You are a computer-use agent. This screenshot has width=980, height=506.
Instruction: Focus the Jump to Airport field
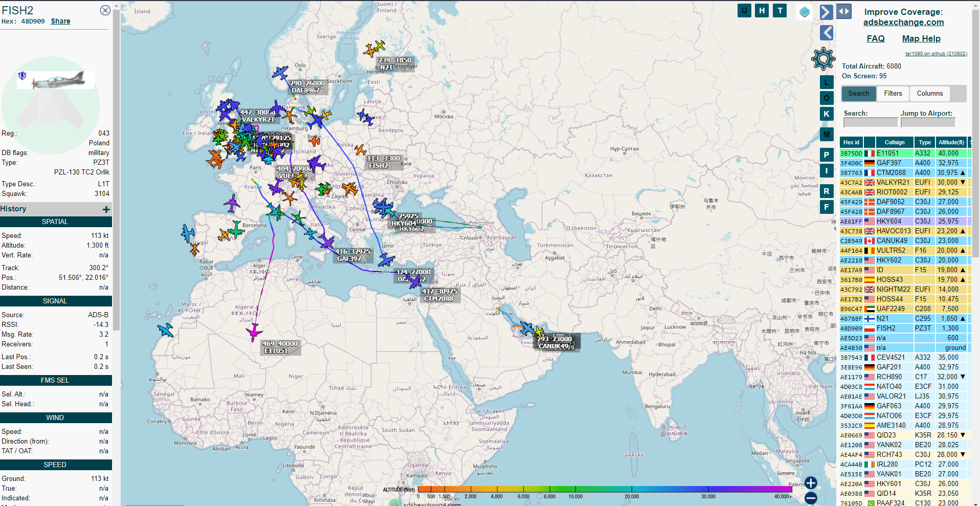click(x=927, y=122)
